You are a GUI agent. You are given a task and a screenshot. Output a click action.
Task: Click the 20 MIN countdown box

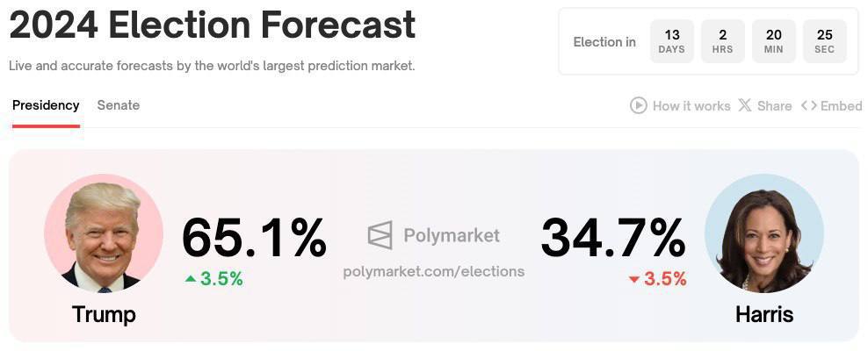click(x=773, y=41)
